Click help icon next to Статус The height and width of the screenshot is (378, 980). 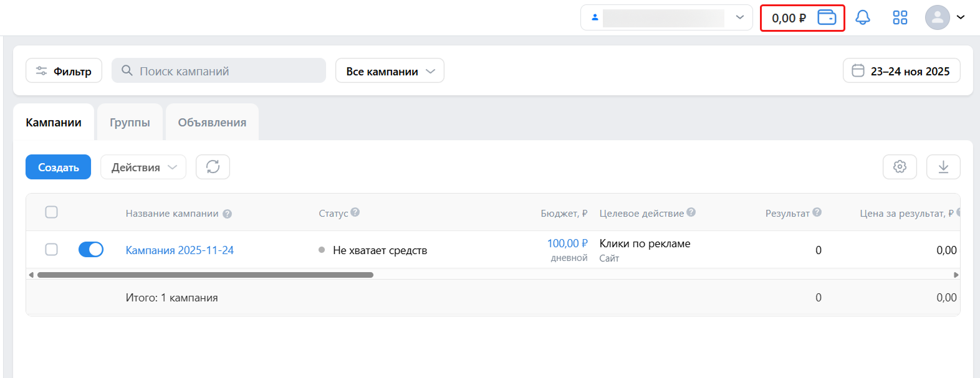pos(355,212)
